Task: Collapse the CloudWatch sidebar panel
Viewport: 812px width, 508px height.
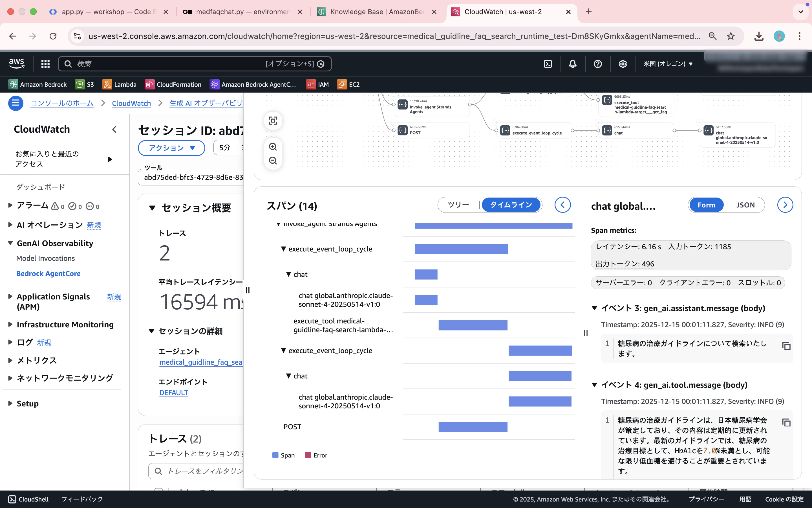Action: [114, 129]
